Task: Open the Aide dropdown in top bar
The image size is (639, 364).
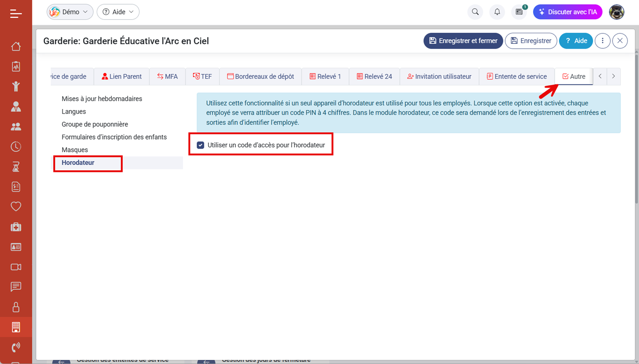Action: (118, 12)
